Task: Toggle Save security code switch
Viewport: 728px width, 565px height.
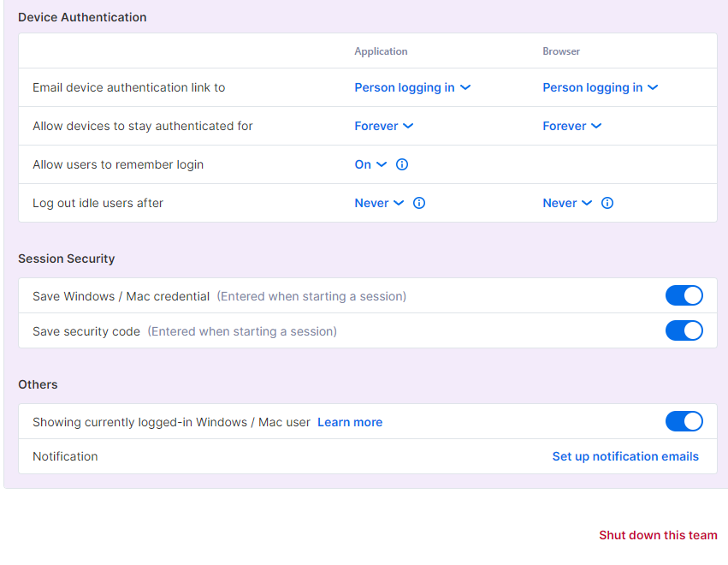Action: tap(684, 330)
